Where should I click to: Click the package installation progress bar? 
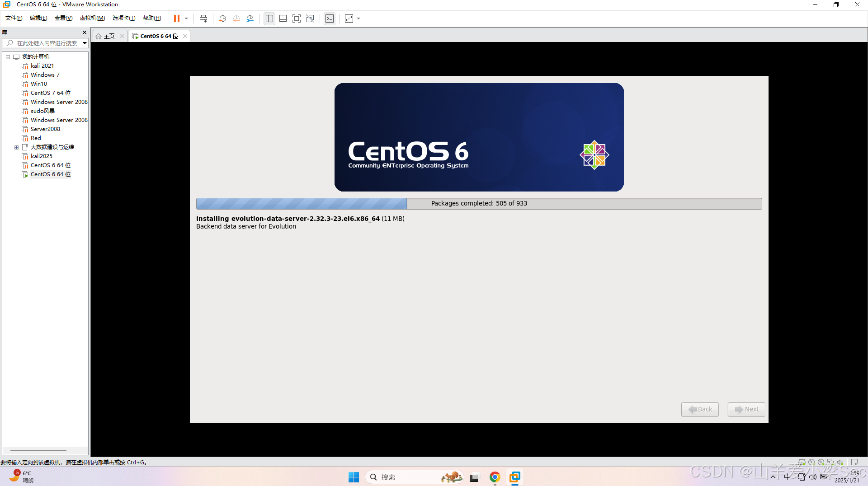(479, 204)
